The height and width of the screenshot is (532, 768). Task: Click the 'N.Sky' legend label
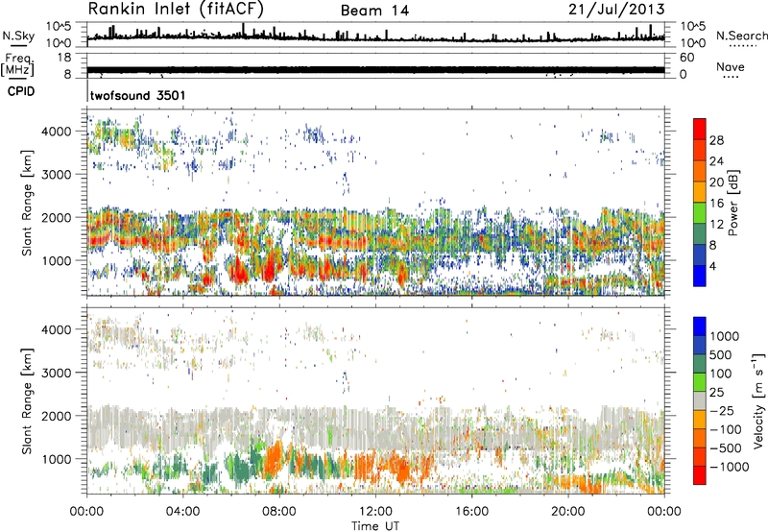click(18, 36)
